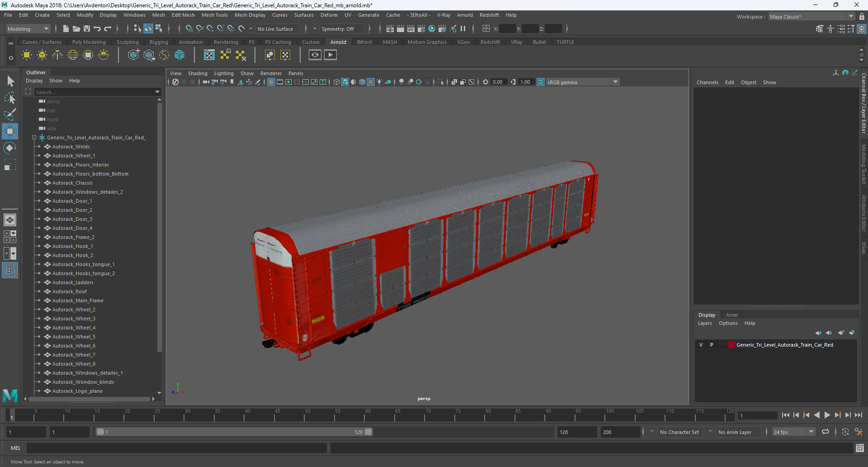Screen dimensions: 868x467
Task: Toggle animation preferences icon
Action: 859,432
